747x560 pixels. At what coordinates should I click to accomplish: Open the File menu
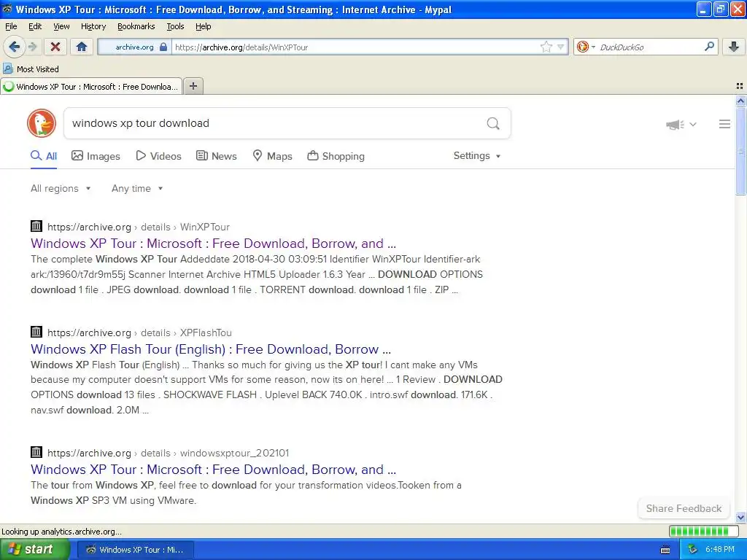[11, 26]
